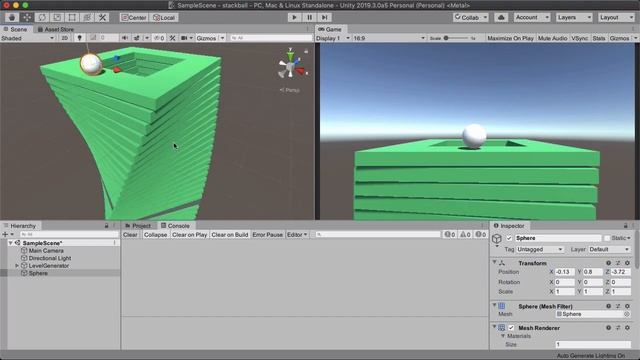
Task: Open the Untagged tag dropdown
Action: pos(540,249)
